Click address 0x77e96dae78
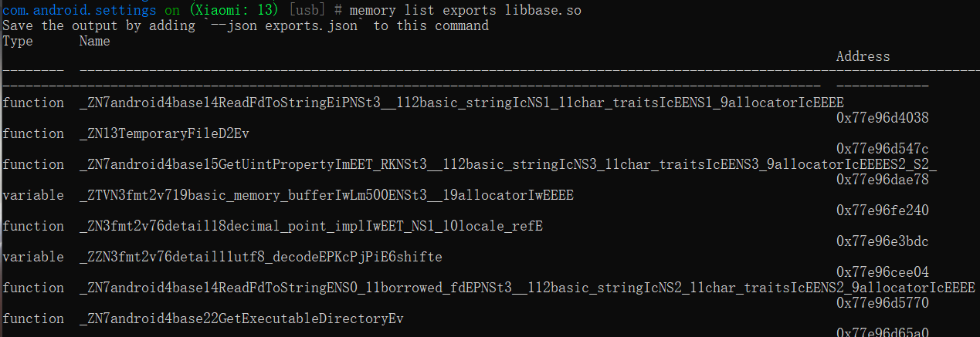 tap(882, 180)
